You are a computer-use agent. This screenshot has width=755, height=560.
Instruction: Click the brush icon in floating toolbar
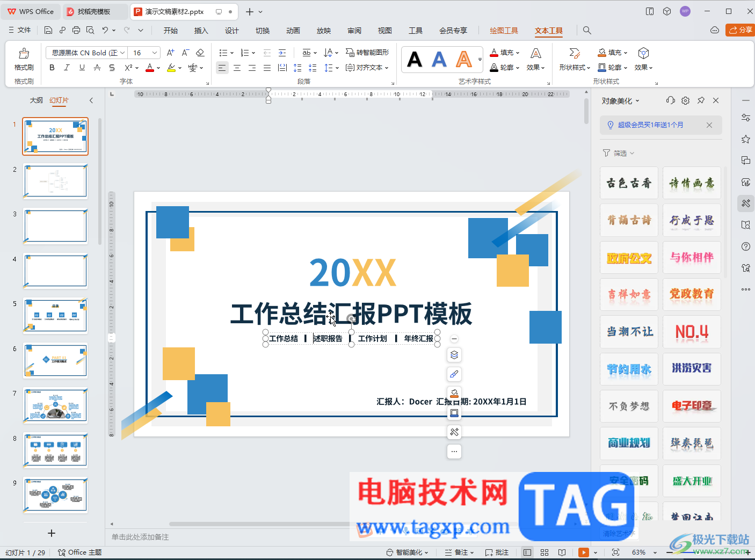pyautogui.click(x=454, y=374)
